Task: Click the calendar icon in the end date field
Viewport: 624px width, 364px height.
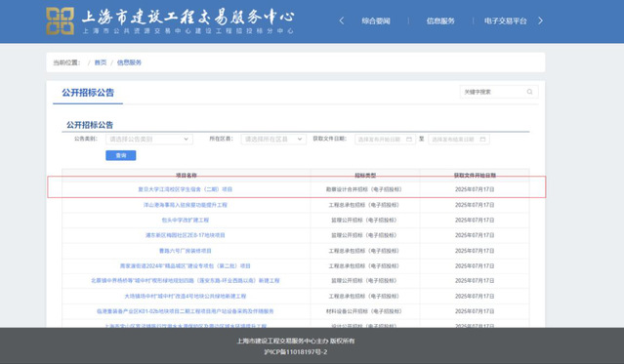Action: tap(482, 140)
